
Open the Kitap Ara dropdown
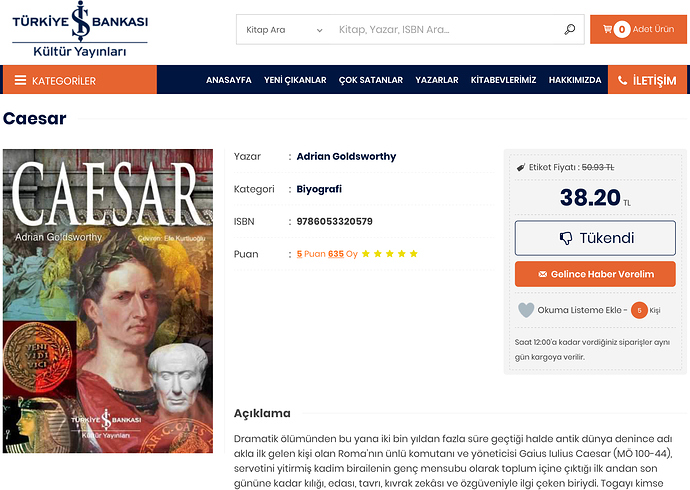[x=284, y=29]
